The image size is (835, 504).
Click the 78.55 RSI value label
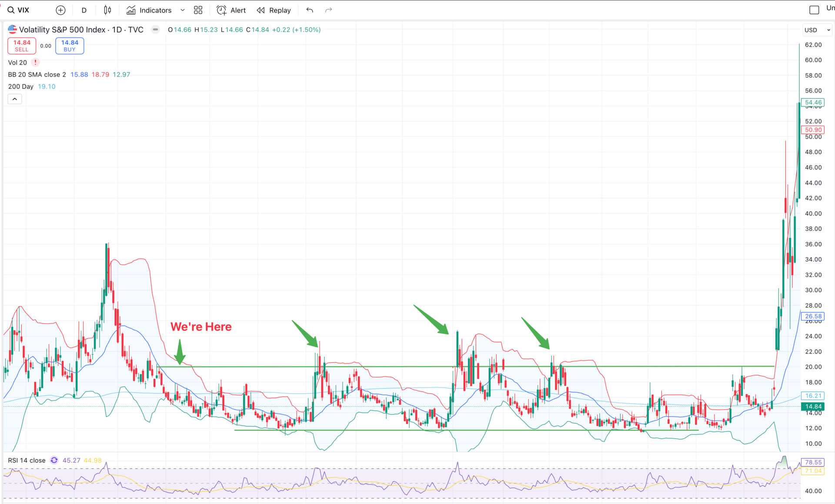[x=813, y=462]
